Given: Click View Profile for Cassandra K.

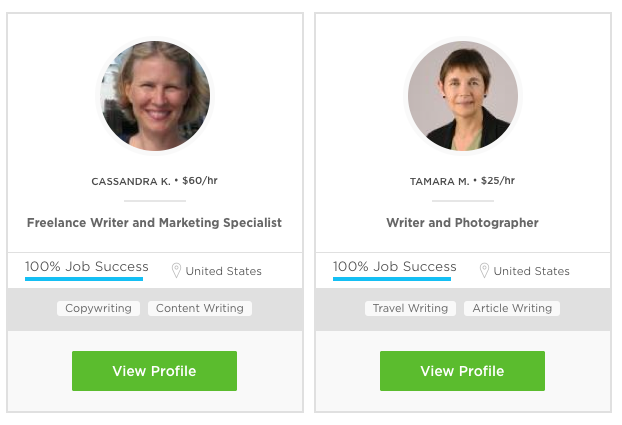Looking at the screenshot, I should click(x=154, y=371).
